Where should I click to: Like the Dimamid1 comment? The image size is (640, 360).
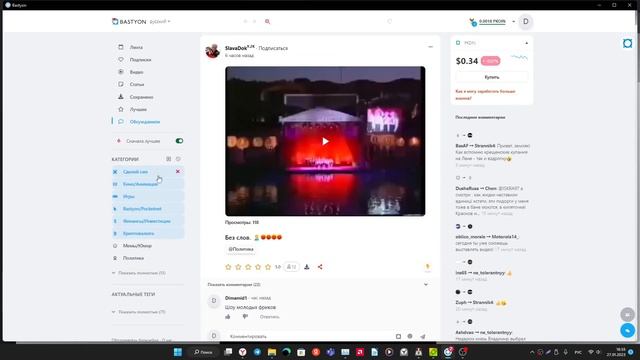click(x=228, y=317)
